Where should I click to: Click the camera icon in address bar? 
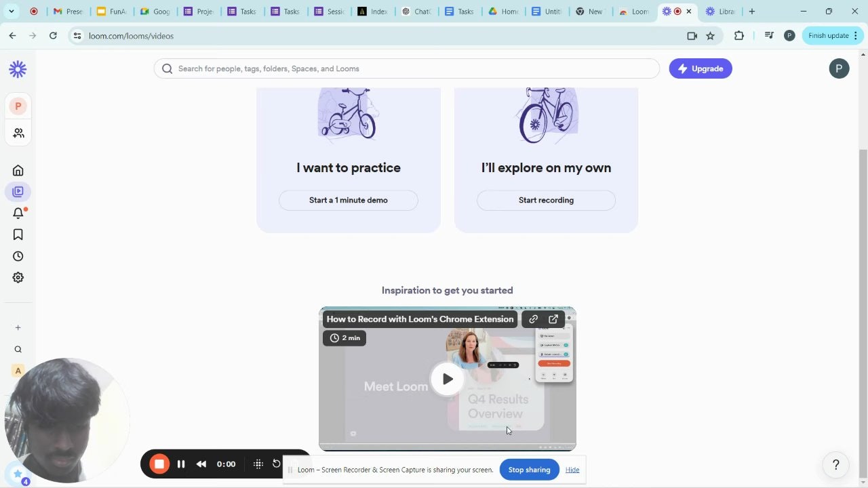(692, 36)
